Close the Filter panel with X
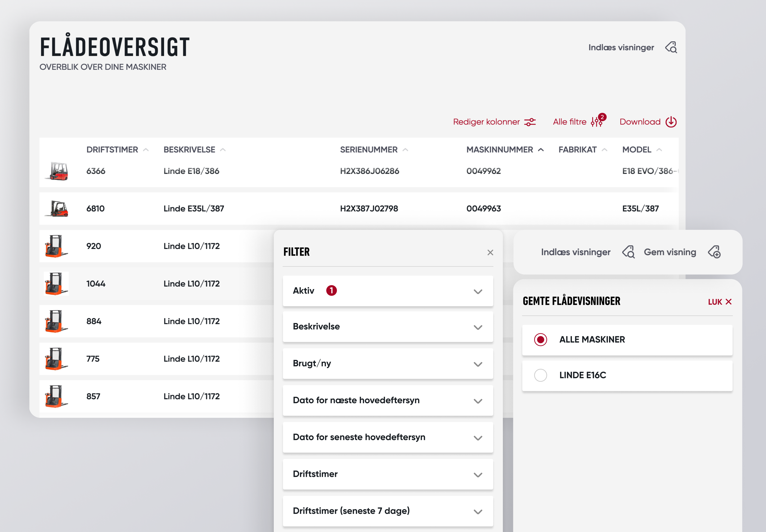The width and height of the screenshot is (766, 532). tap(490, 252)
